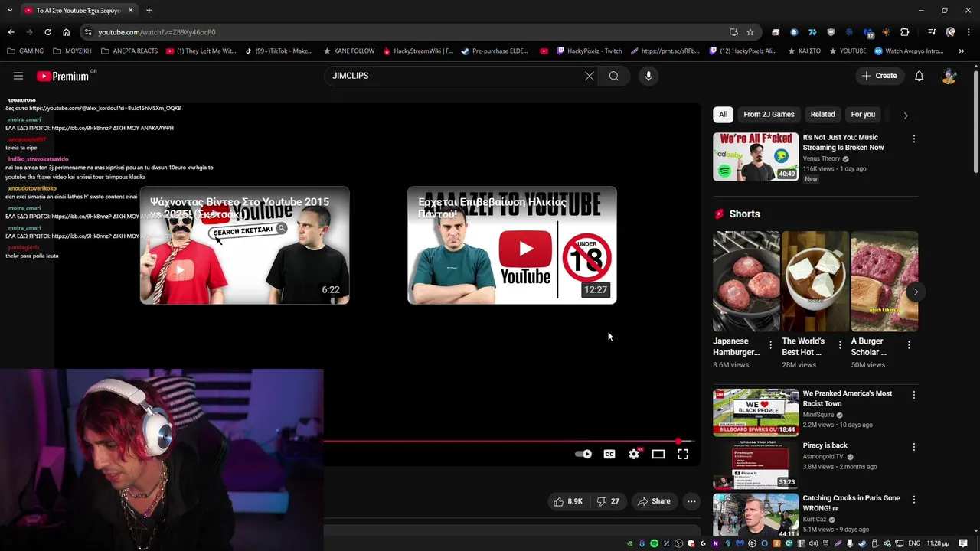Open options for It's Not Just You video

tap(913, 139)
